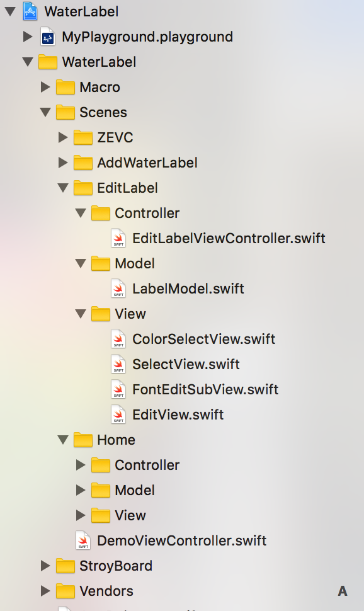Image resolution: width=364 pixels, height=611 pixels.
Task: Expand the StroyBoard group
Action: coord(45,566)
